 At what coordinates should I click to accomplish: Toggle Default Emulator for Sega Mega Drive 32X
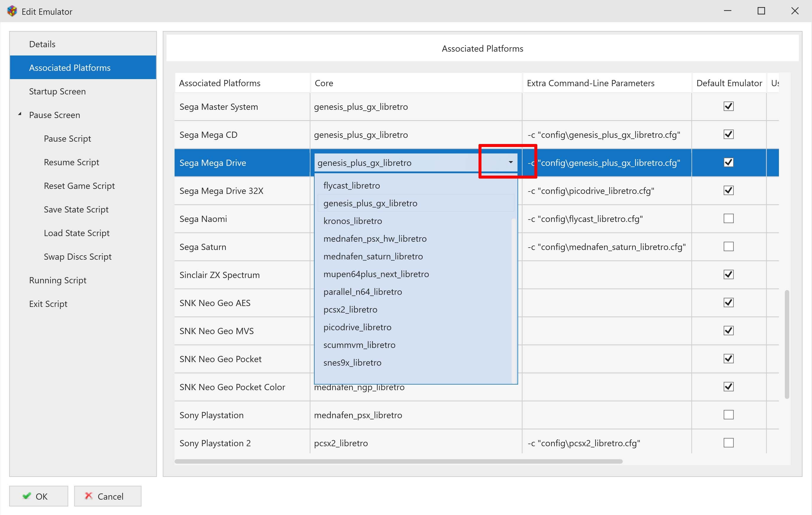point(728,191)
